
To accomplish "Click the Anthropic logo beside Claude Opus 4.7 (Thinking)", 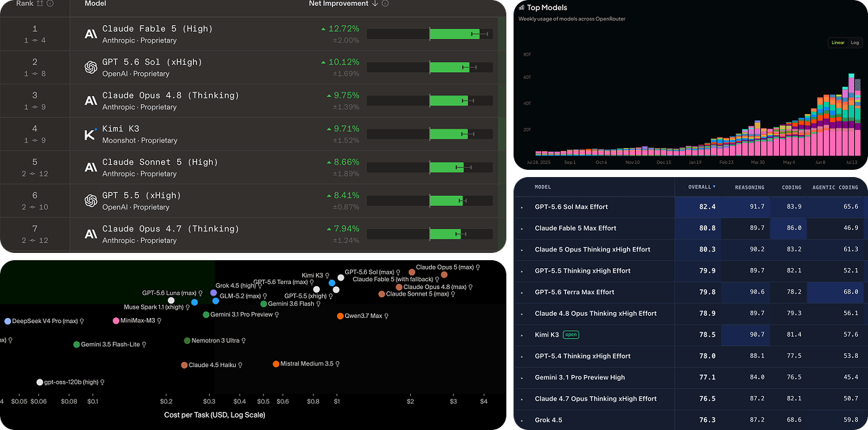I will point(90,233).
